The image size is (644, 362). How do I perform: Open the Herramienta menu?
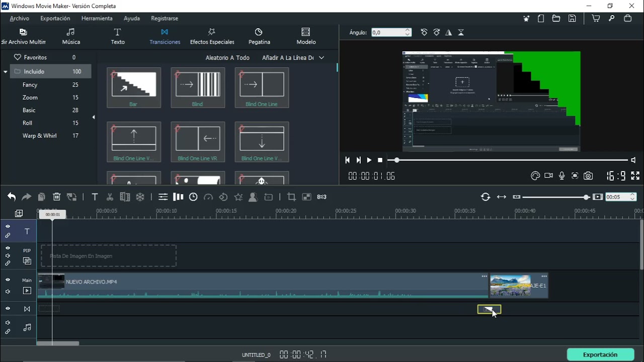97,18
